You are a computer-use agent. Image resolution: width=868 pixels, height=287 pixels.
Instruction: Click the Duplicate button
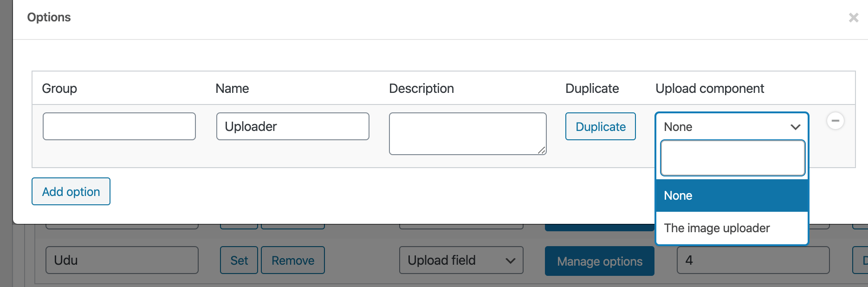coord(600,126)
